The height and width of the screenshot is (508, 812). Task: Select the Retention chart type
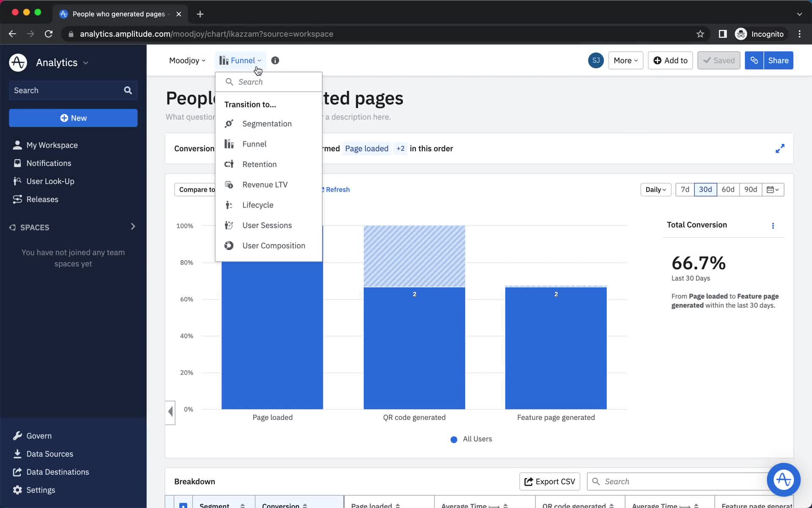pos(260,164)
